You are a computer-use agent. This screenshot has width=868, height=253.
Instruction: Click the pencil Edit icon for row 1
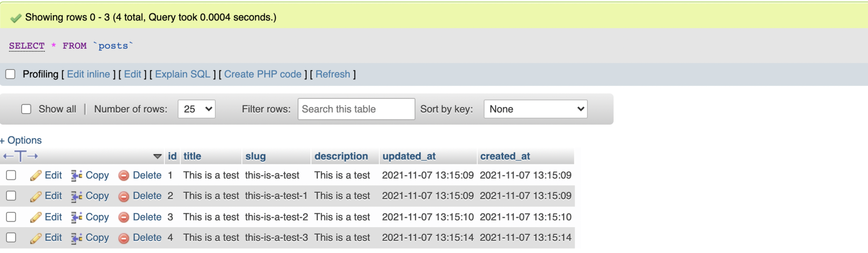(x=36, y=175)
